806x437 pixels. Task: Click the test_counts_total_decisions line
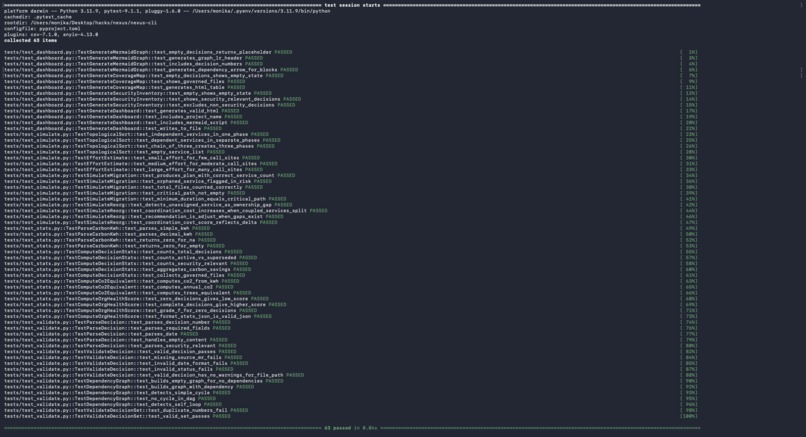[x=123, y=252]
